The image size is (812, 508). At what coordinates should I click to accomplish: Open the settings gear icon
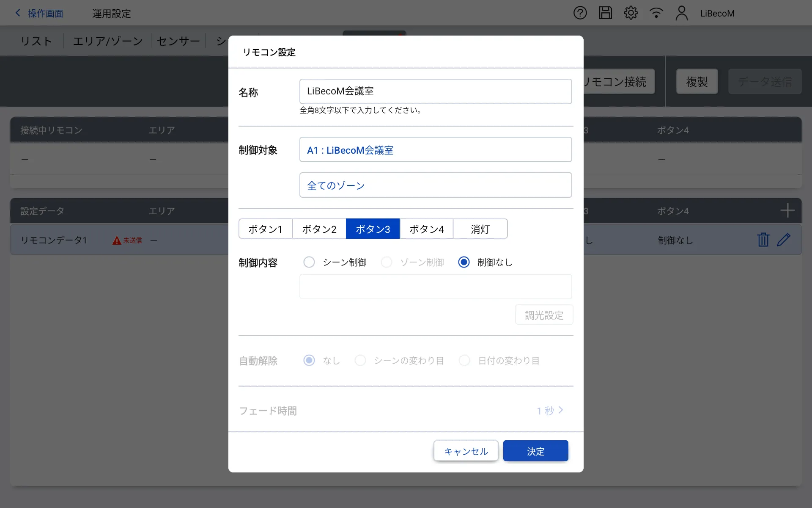tap(631, 13)
